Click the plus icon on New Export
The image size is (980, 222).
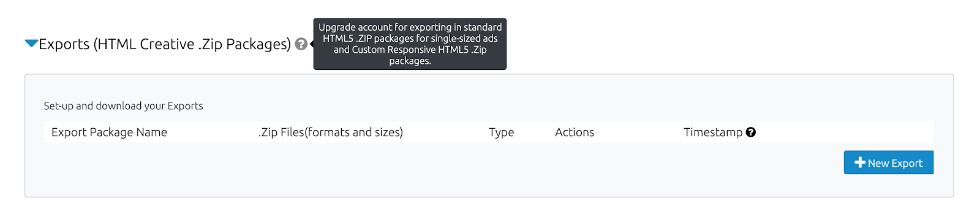click(x=860, y=163)
